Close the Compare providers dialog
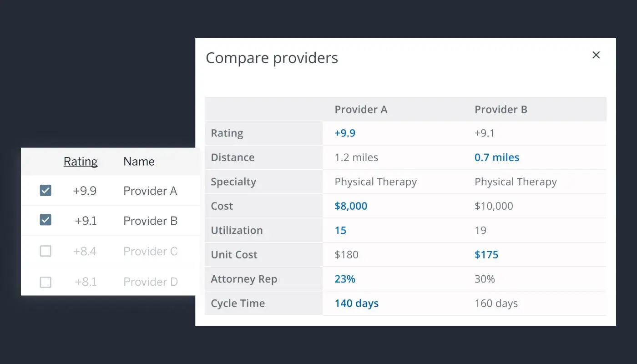 tap(596, 55)
